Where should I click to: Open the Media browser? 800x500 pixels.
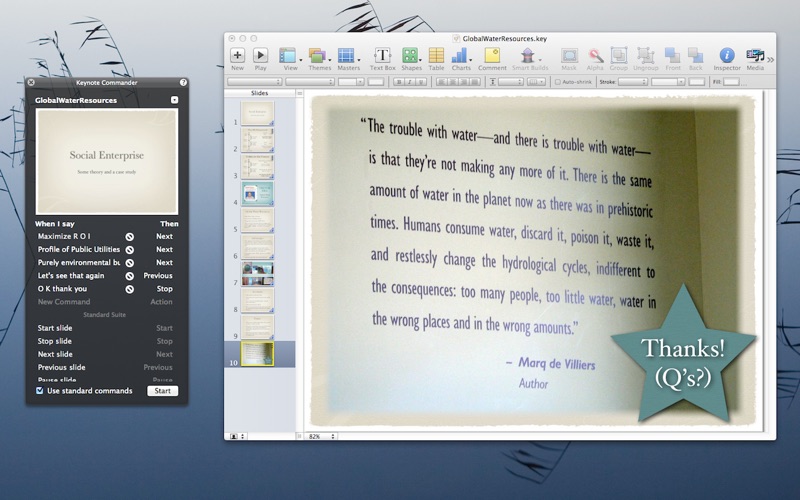[x=755, y=55]
